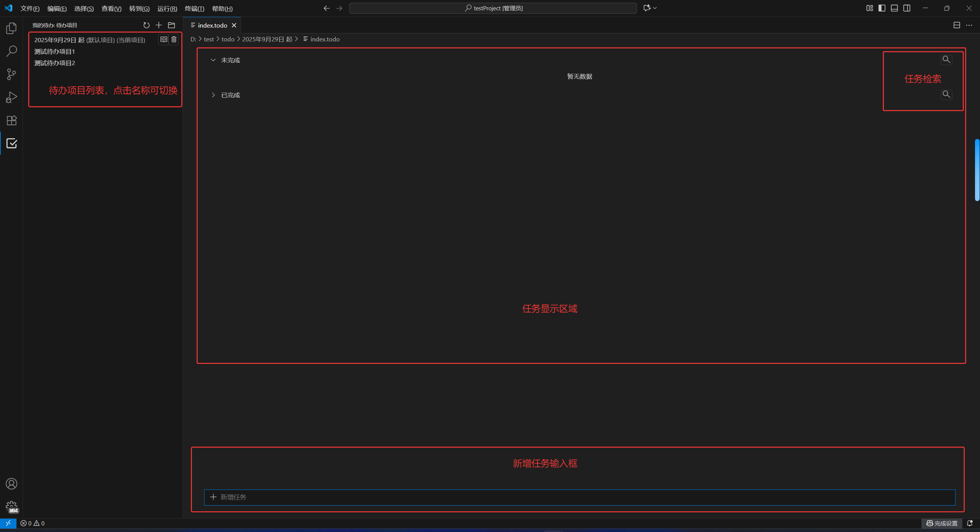Toggle the bottom panel layout button
The image size is (980, 532).
(894, 8)
